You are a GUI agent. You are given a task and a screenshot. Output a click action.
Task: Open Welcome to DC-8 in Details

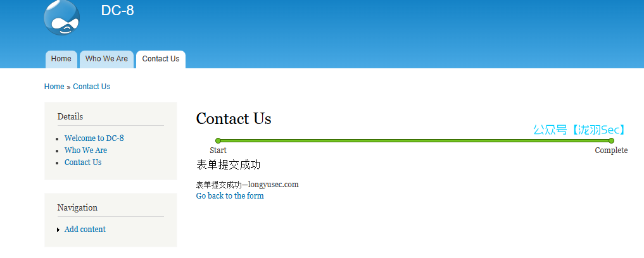coord(94,138)
